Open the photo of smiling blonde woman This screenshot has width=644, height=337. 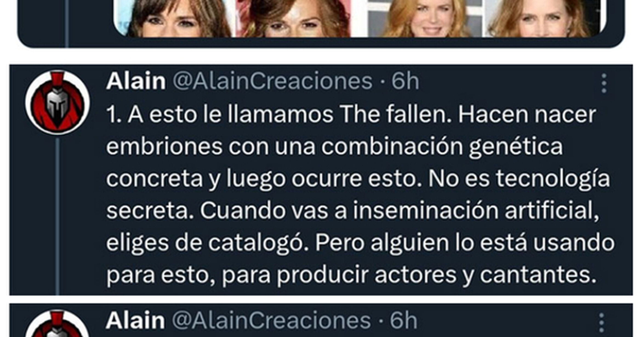(425, 18)
